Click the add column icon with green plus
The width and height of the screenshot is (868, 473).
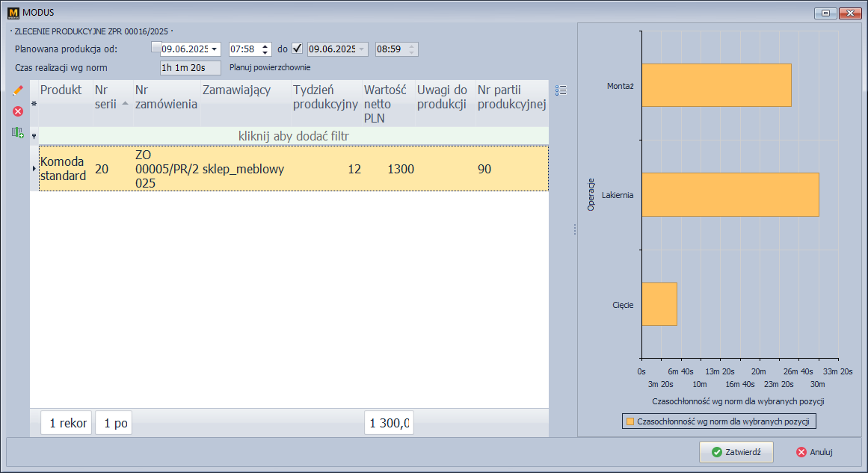[18, 132]
